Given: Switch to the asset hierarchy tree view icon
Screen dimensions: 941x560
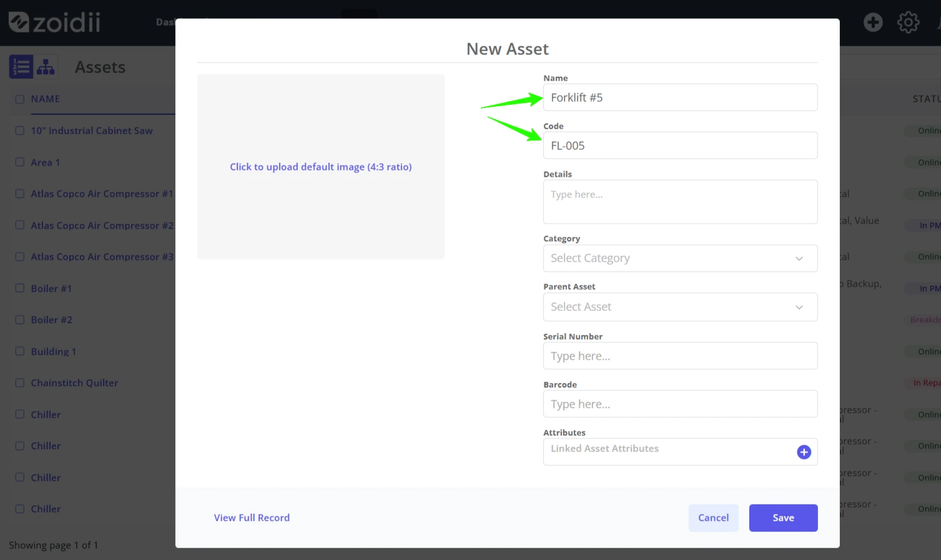Looking at the screenshot, I should [x=46, y=67].
